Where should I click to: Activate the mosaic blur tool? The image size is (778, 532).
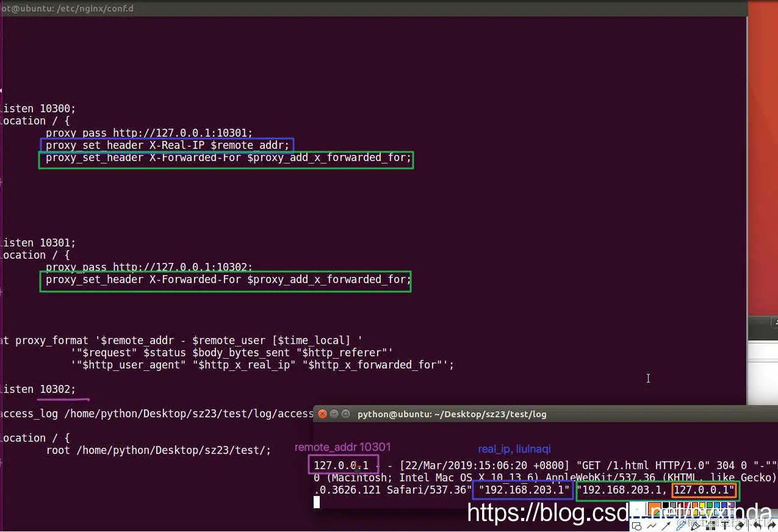click(710, 526)
